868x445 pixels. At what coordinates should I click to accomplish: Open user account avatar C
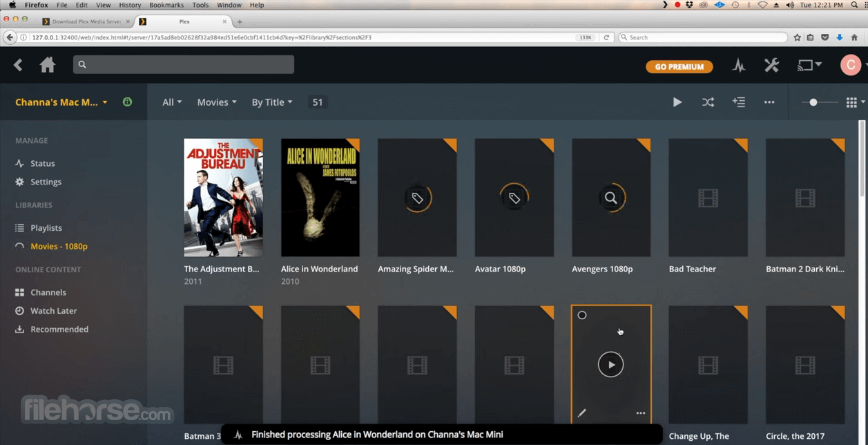[x=850, y=66]
